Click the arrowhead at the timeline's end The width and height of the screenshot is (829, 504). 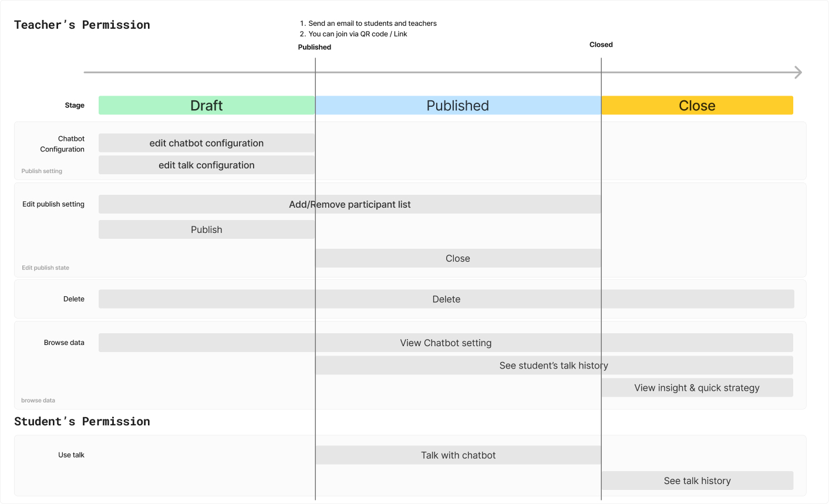click(798, 72)
